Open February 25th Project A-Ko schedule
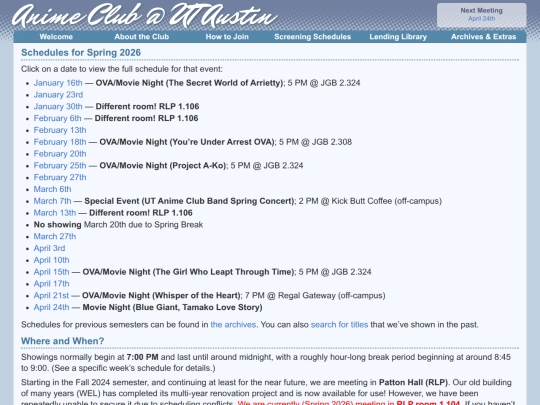Screen dimensions: 540x405 coord(60,166)
